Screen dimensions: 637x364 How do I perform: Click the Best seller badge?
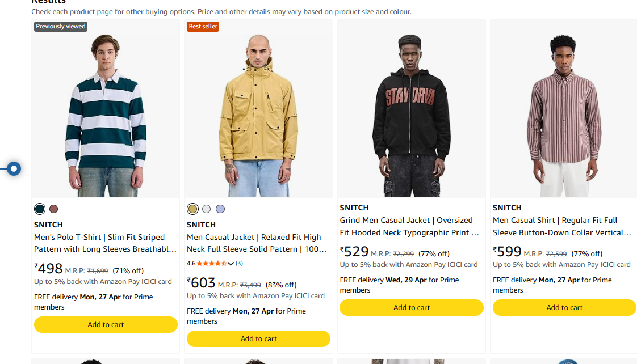coord(203,27)
